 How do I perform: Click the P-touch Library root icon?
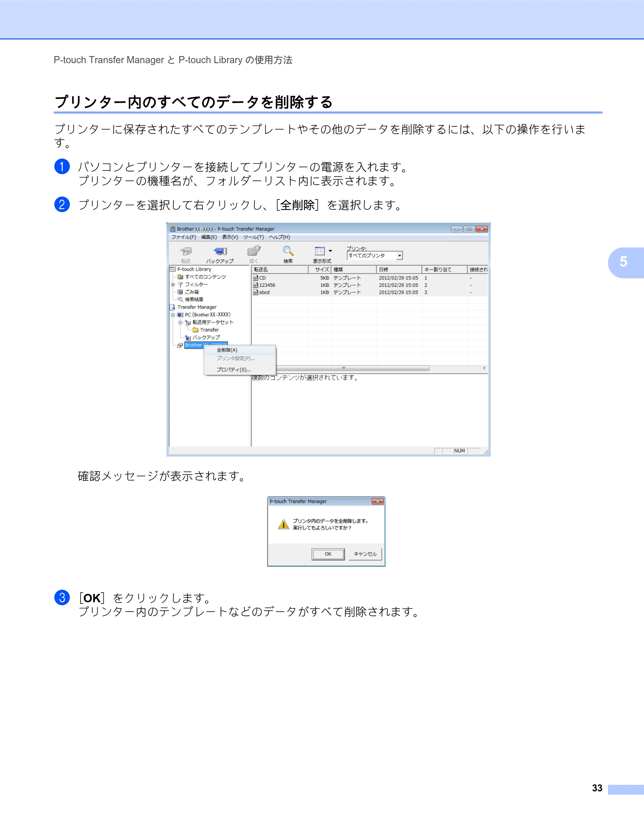(x=173, y=269)
